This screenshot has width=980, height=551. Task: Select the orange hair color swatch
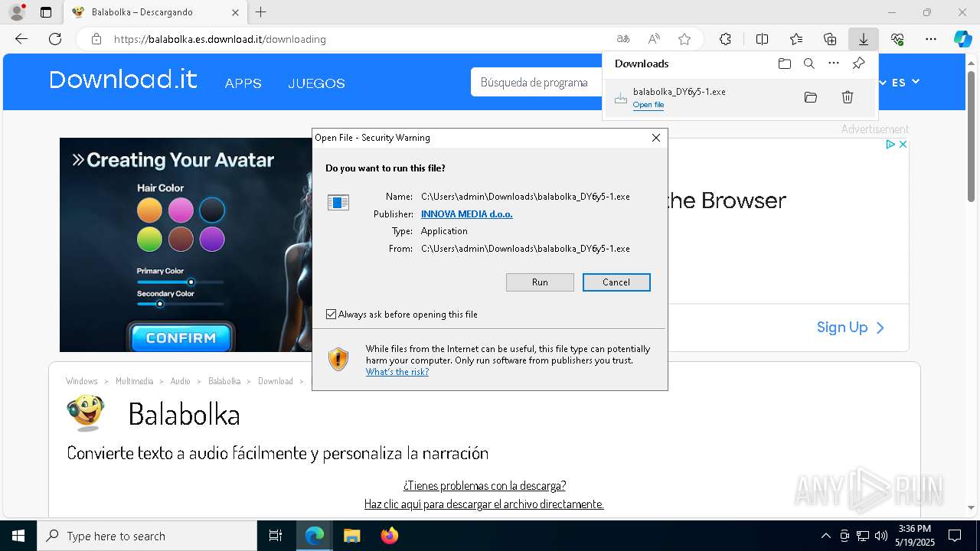click(x=149, y=210)
